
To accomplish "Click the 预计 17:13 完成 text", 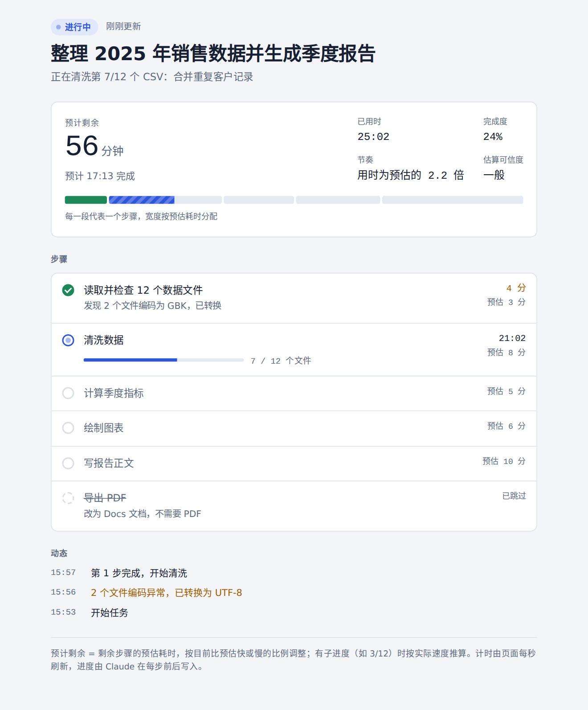I will (100, 176).
